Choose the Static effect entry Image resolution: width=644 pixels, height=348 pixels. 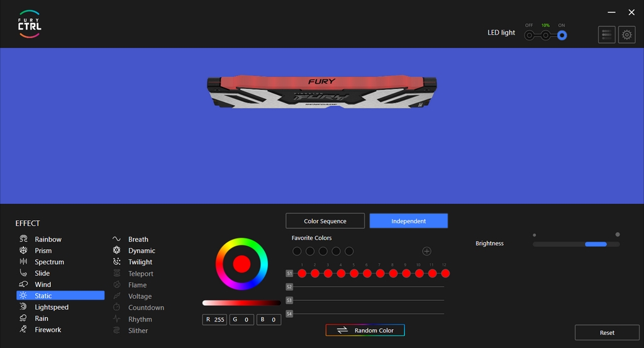point(60,295)
